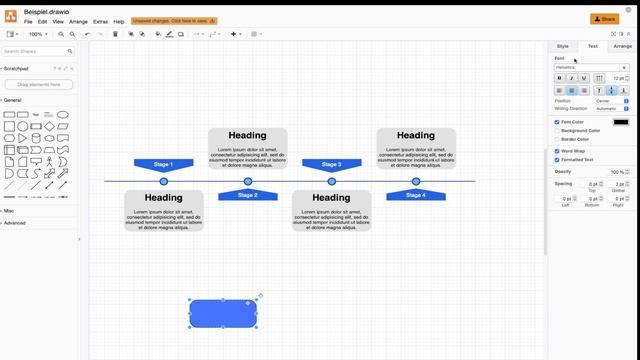The height and width of the screenshot is (360, 640).
Task: Open the connection arrow style dropdown
Action: (198, 34)
